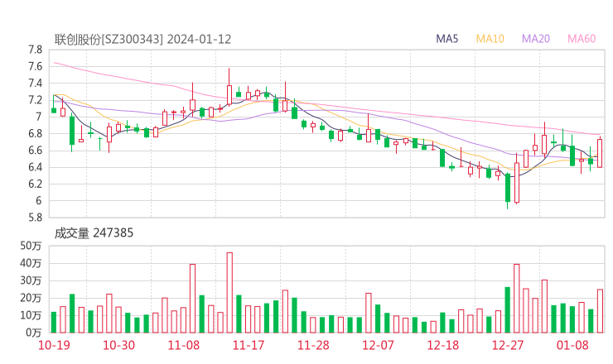Click the 10-19 date axis label

[54, 345]
